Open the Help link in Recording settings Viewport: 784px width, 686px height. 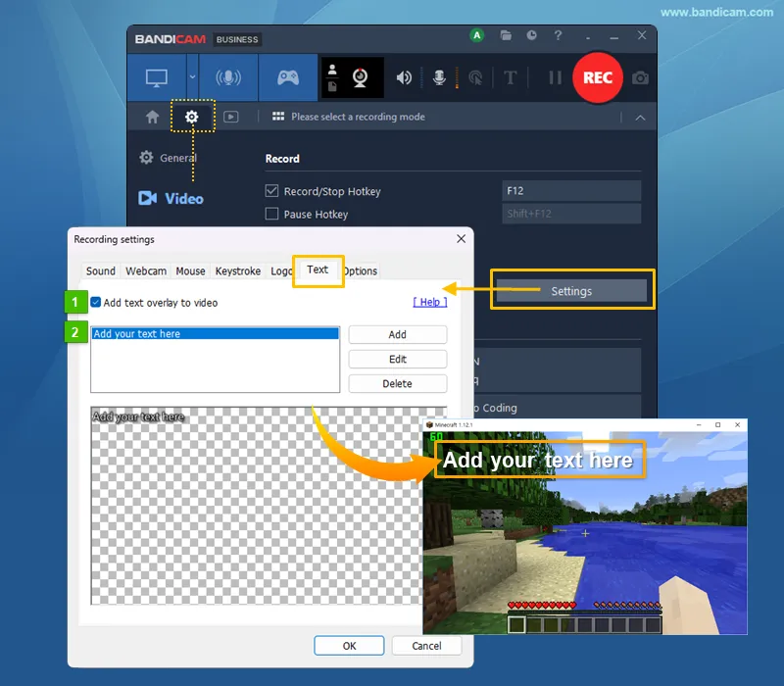[x=430, y=302]
